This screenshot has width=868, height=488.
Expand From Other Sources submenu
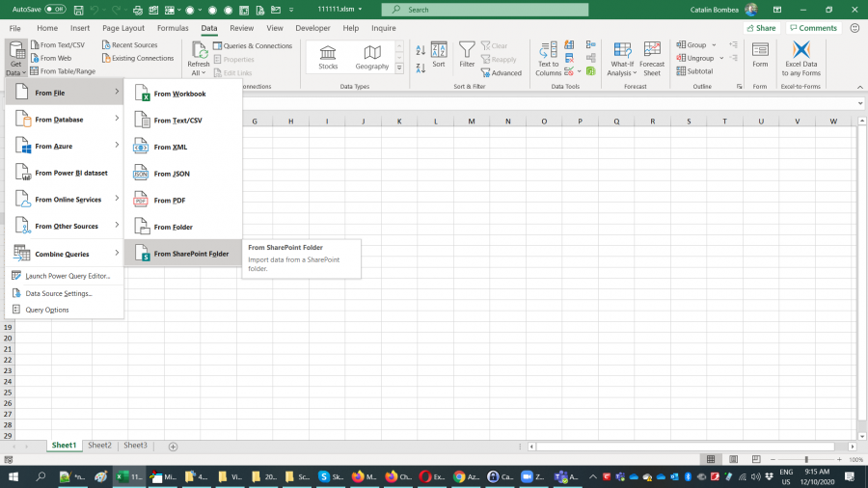(65, 226)
